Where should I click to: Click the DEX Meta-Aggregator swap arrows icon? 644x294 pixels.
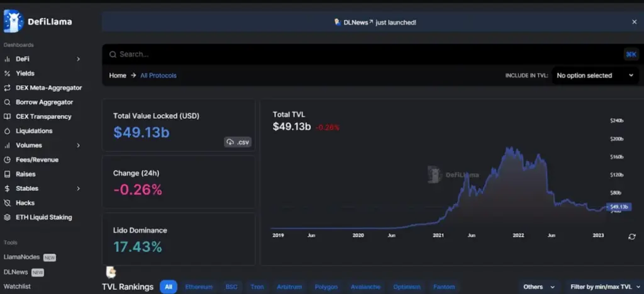tap(7, 88)
